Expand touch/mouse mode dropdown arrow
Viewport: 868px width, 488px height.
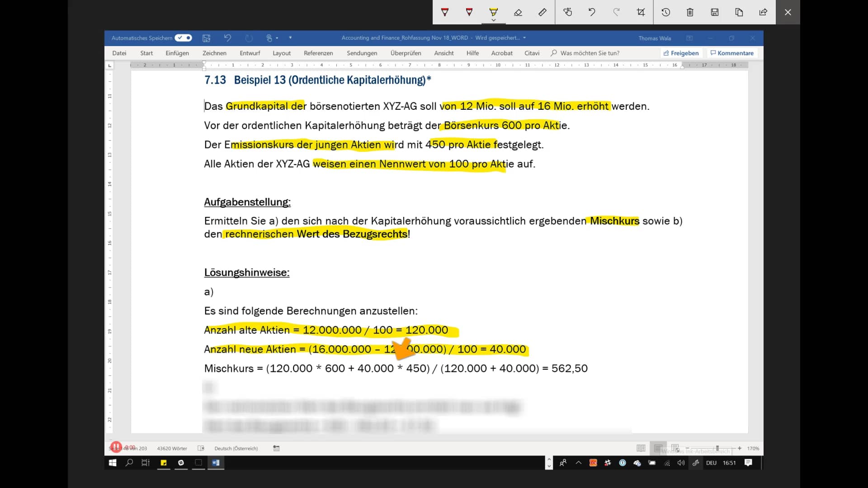coord(277,38)
